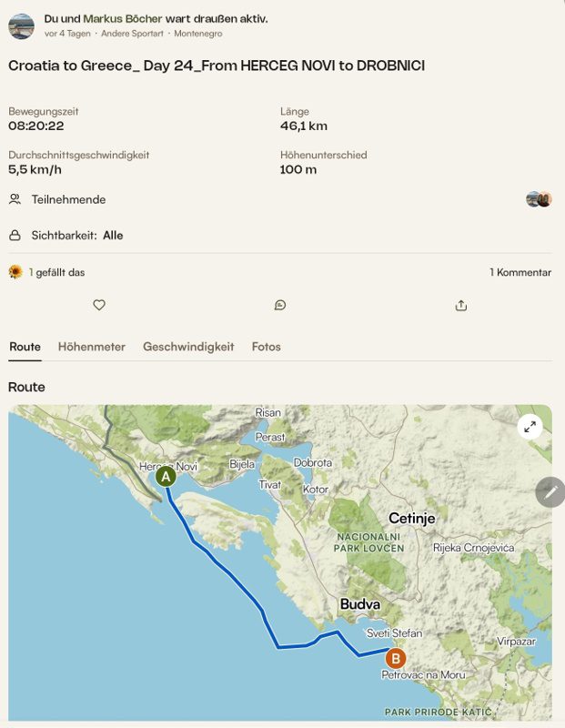Open the 1 Kommentar link
This screenshot has height=728, width=565.
[520, 272]
